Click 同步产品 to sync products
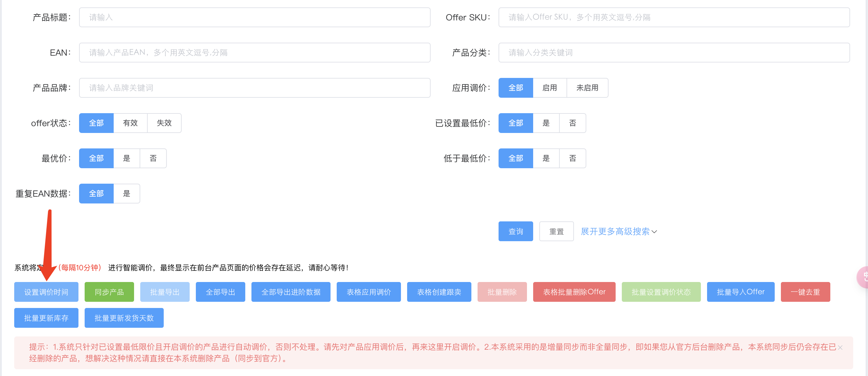 coord(109,292)
